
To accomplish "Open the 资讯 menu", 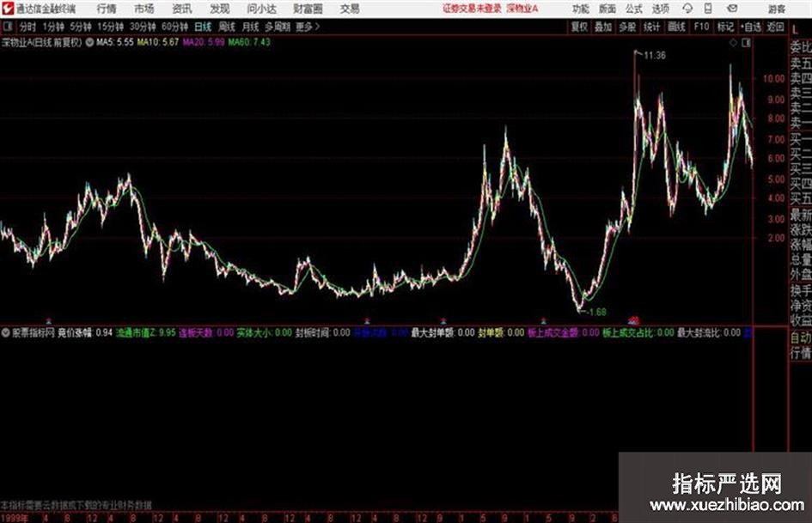I will (182, 9).
